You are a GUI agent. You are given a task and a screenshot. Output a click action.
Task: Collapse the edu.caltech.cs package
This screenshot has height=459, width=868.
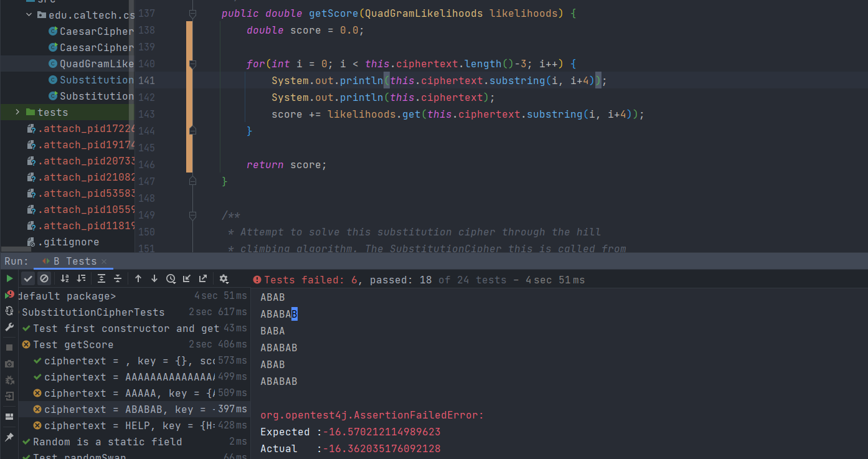click(29, 15)
